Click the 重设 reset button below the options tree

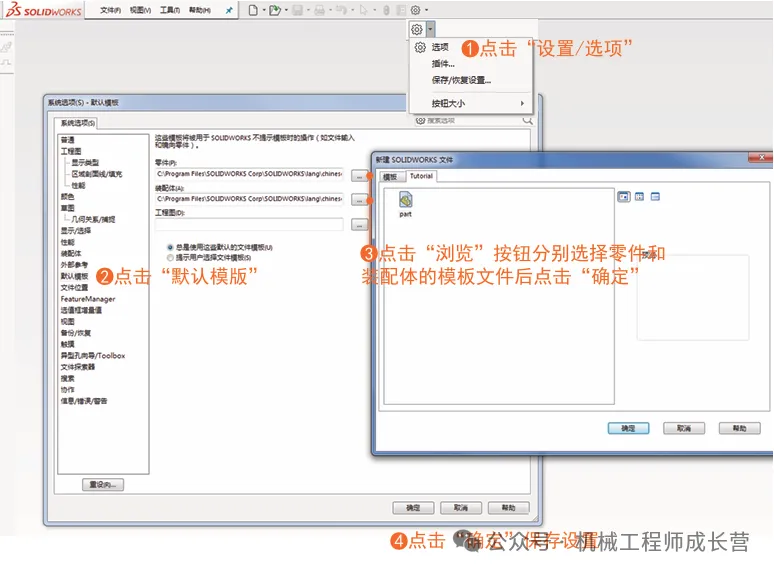tap(103, 485)
